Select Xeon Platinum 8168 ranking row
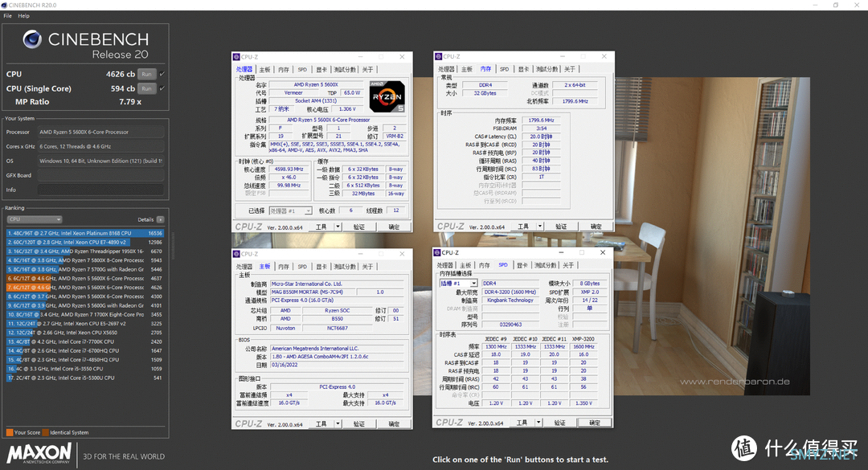This screenshot has width=868, height=470. (84, 233)
